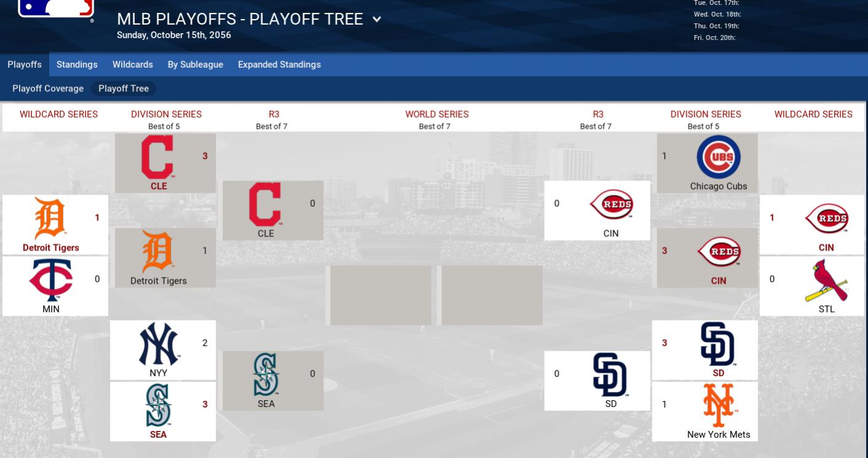Click the Detroit Tigers division series name
Screen dimensions: 868x458
coord(158,281)
